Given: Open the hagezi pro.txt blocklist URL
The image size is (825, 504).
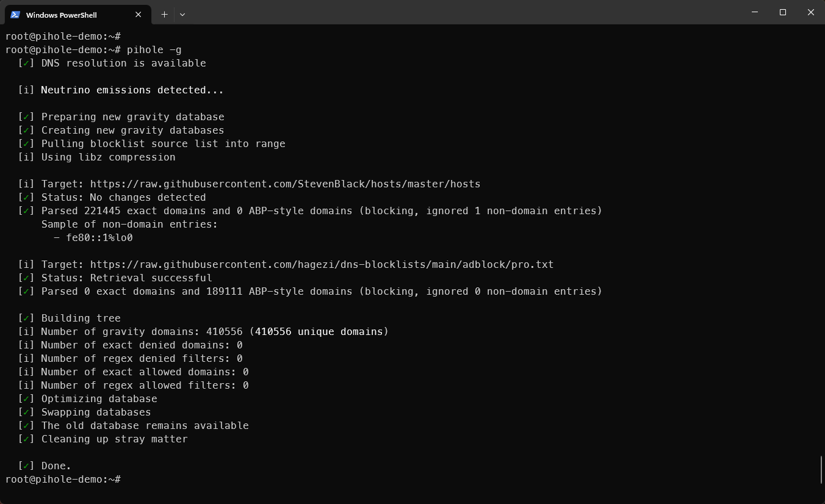Looking at the screenshot, I should (322, 264).
